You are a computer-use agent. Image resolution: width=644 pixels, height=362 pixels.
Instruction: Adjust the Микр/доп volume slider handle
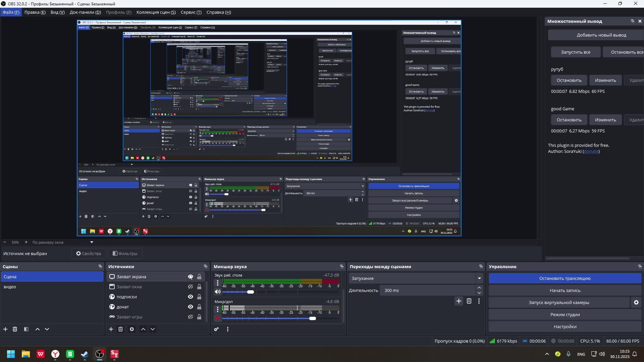pyautogui.click(x=313, y=318)
